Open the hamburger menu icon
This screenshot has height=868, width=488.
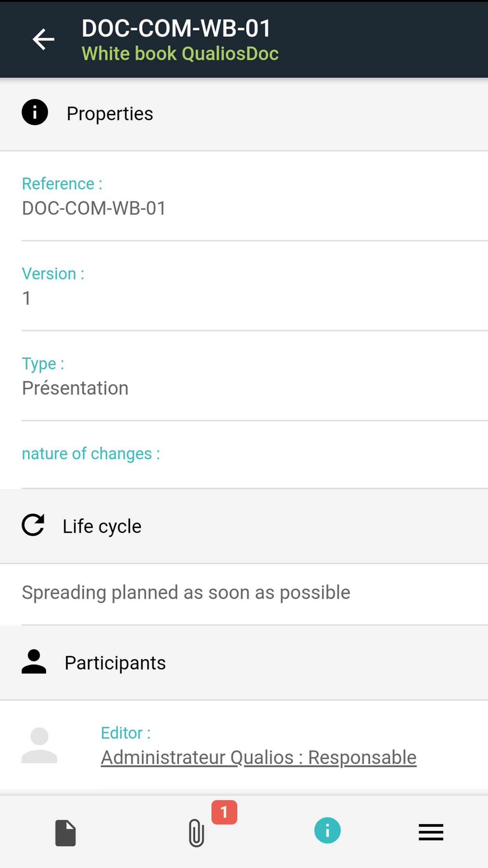[431, 832]
